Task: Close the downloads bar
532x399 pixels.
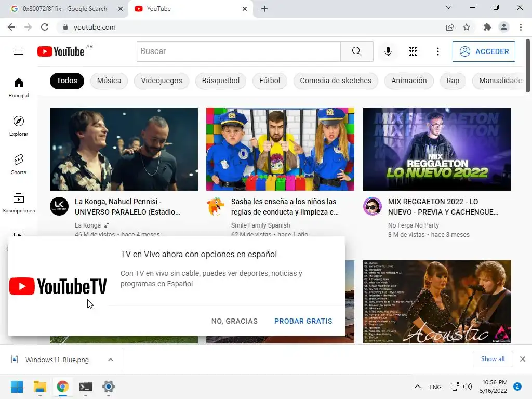Action: pyautogui.click(x=523, y=359)
